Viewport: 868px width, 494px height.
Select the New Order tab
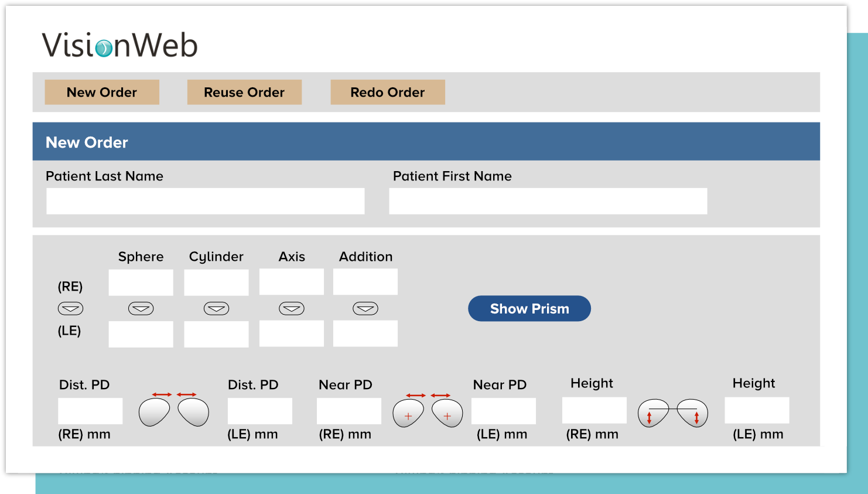[x=101, y=92]
